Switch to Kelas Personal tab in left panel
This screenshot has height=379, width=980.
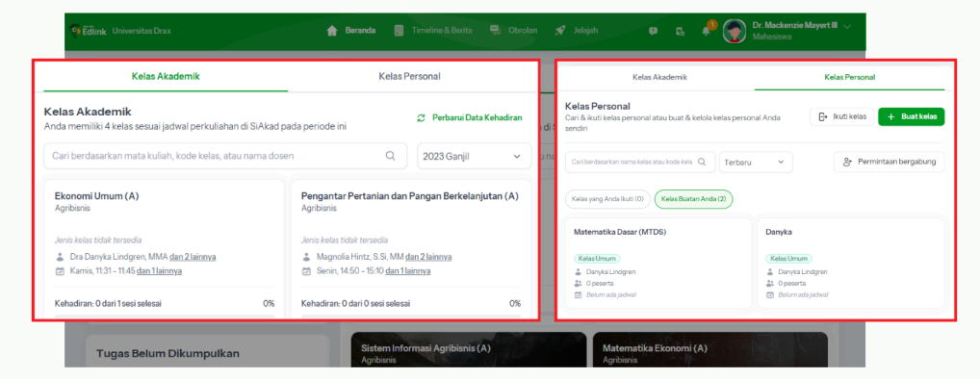409,76
